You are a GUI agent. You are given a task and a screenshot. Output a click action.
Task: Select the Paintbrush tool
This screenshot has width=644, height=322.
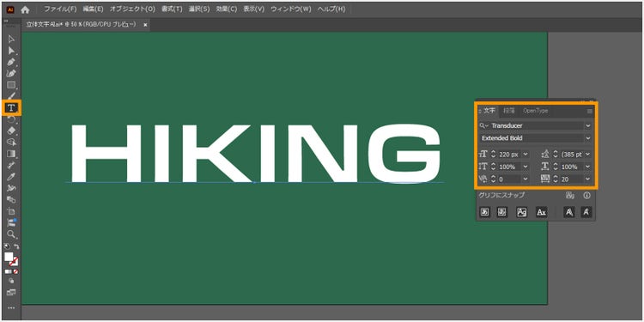click(11, 96)
